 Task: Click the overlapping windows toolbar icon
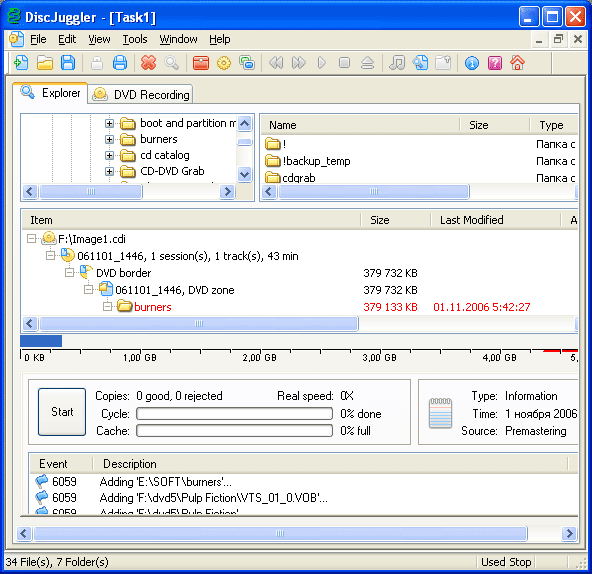tap(247, 63)
